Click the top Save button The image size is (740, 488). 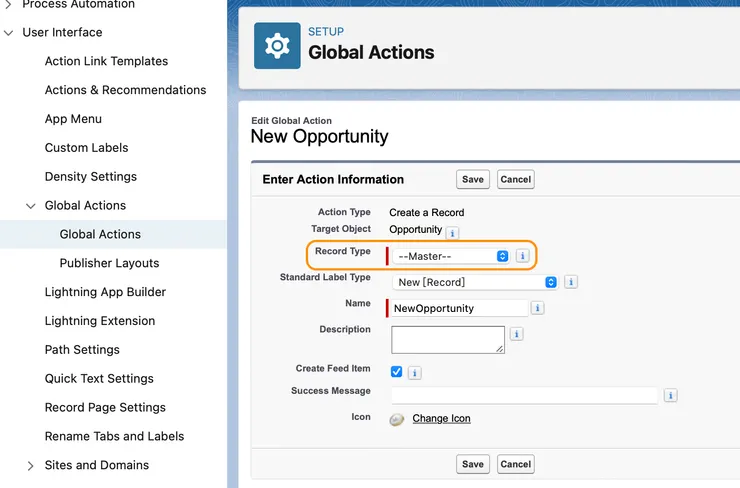coord(473,180)
